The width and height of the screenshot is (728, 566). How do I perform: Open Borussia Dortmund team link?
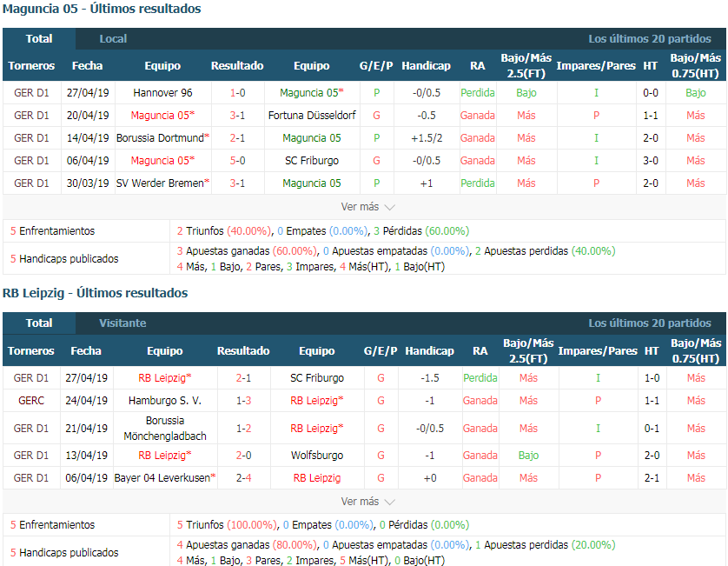(160, 138)
